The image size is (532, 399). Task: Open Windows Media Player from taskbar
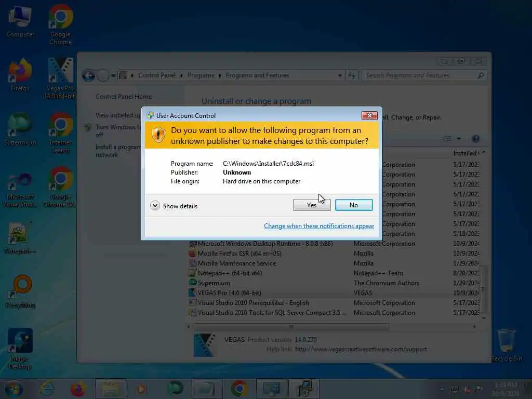coord(141,389)
